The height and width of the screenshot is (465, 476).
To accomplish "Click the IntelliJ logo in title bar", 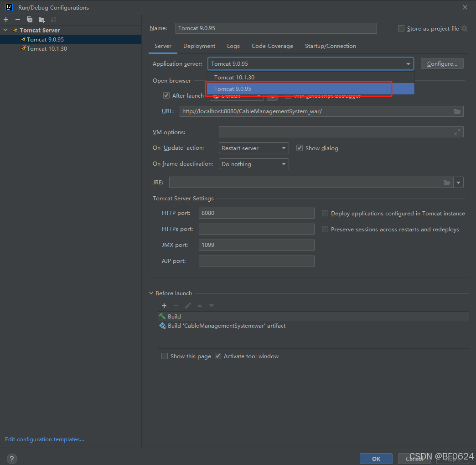I will (9, 7).
